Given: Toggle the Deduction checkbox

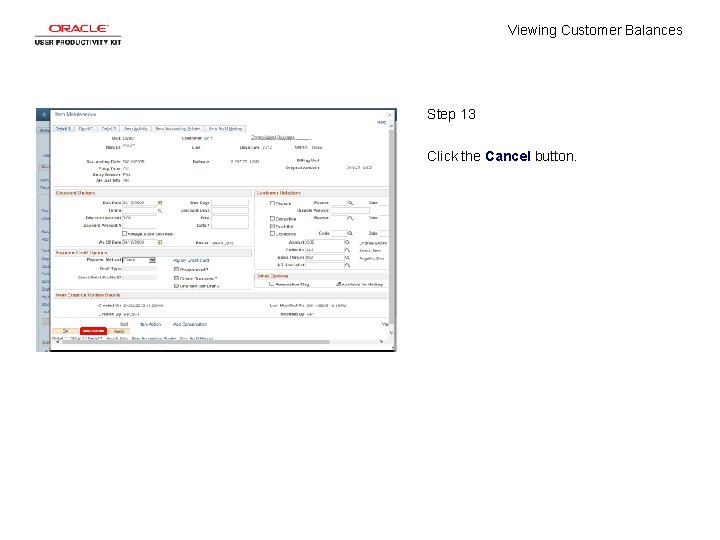Looking at the screenshot, I should 272,219.
